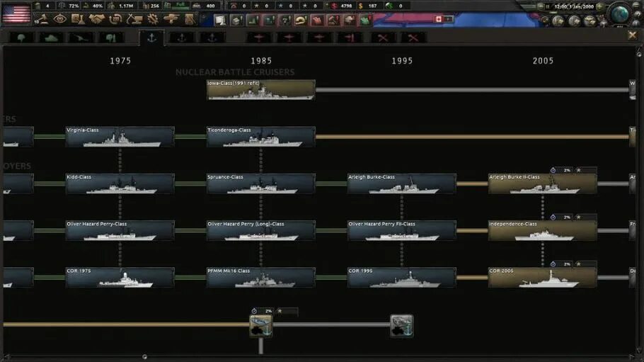Switch to the armor tank research tab
Image resolution: width=644 pixels, height=362 pixels.
point(52,38)
